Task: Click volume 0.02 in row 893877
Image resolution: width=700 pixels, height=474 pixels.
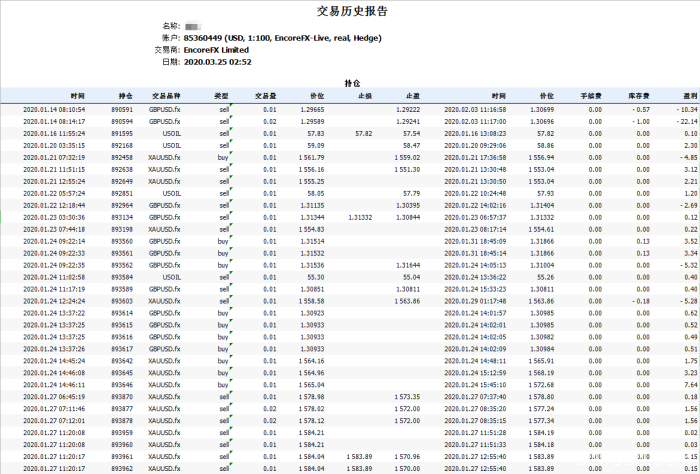Action: (270, 409)
